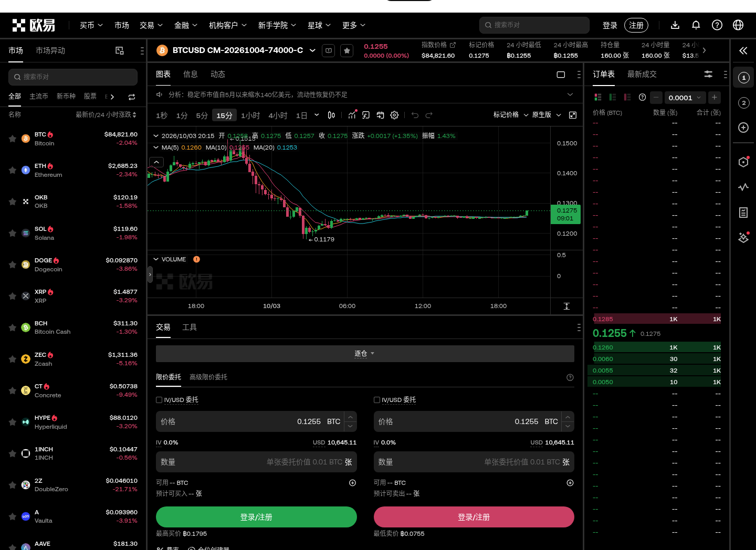Image resolution: width=756 pixels, height=550 pixels.
Task: Favorite the SOL Solana row star
Action: click(x=13, y=233)
